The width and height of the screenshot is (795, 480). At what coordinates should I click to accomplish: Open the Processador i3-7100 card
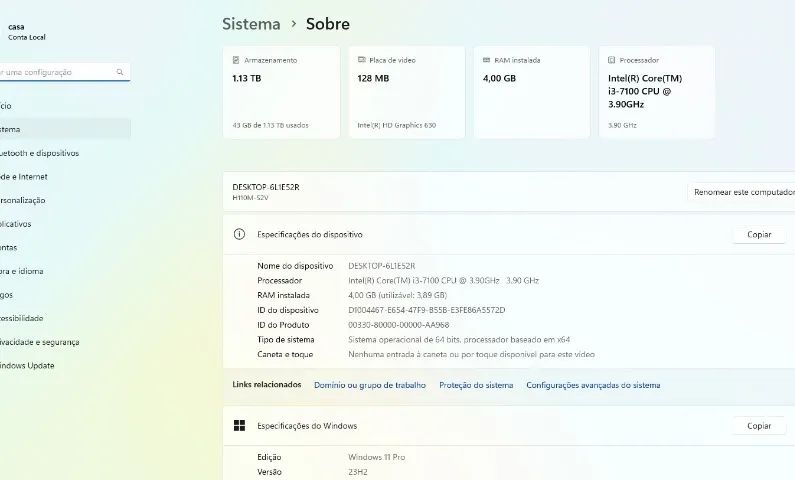click(x=657, y=92)
